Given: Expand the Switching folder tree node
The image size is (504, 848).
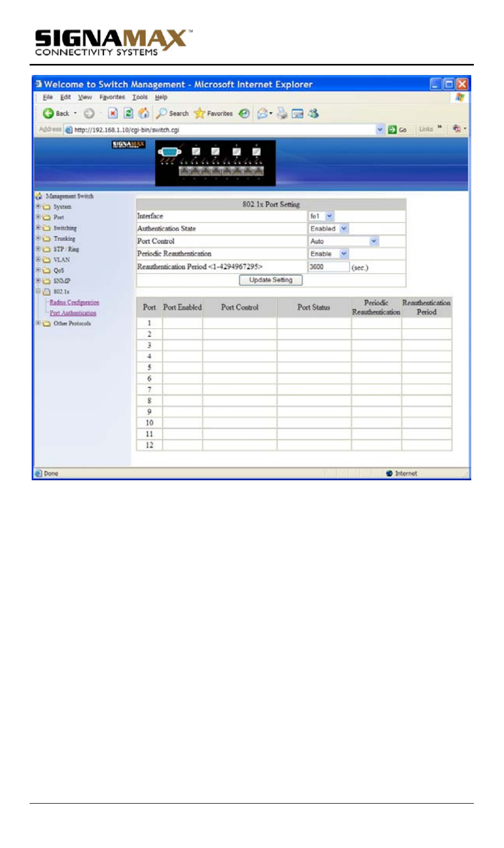Looking at the screenshot, I should tap(38, 228).
